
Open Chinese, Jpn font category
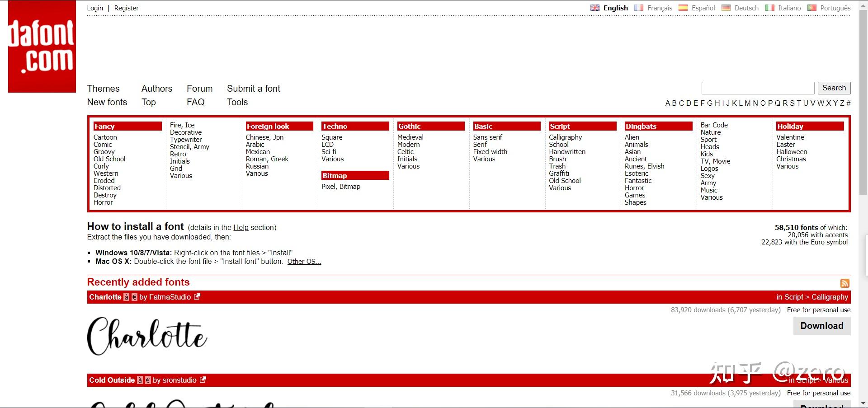click(x=264, y=137)
